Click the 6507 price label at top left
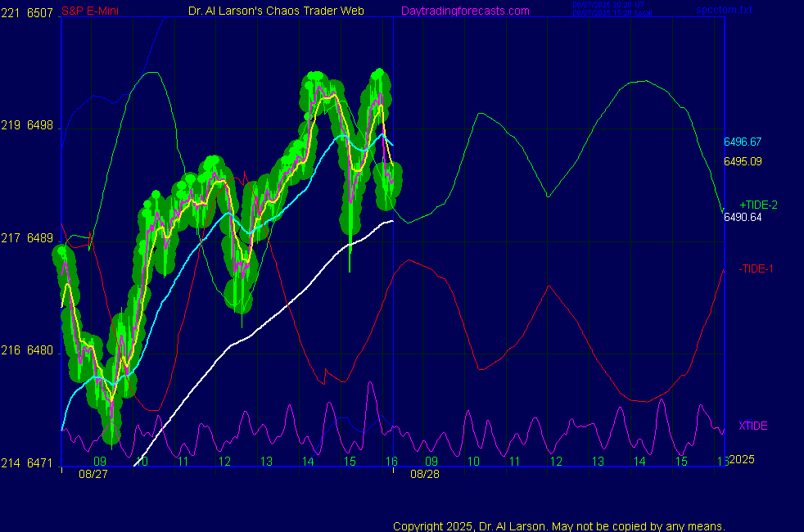Image resolution: width=804 pixels, height=532 pixels. pyautogui.click(x=40, y=12)
